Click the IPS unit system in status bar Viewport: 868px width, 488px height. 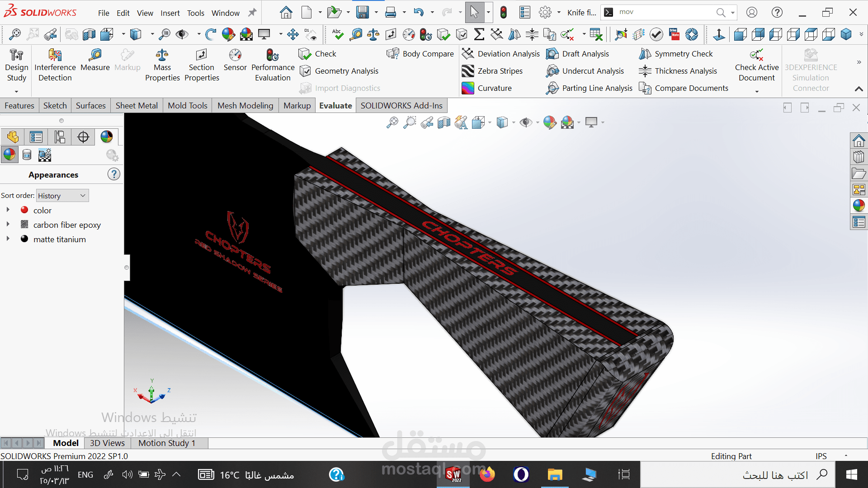pos(821,456)
